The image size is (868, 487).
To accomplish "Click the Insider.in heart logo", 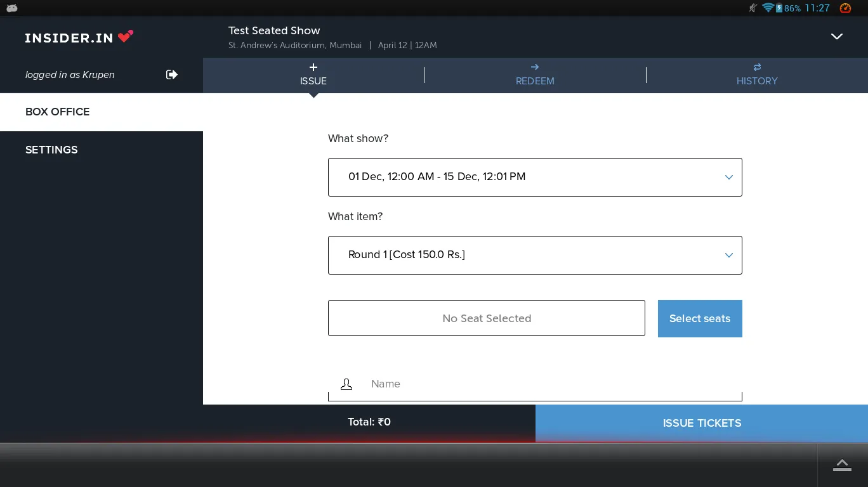I will [126, 37].
